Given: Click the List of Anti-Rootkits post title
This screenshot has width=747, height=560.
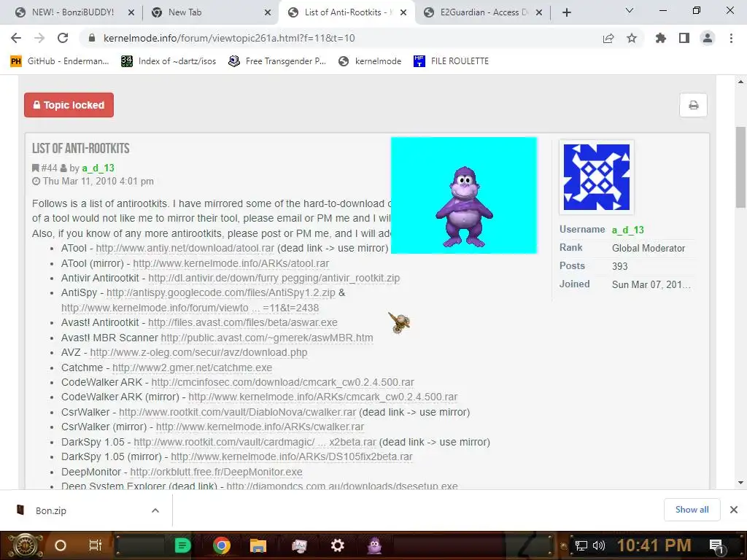Looking at the screenshot, I should point(80,149).
